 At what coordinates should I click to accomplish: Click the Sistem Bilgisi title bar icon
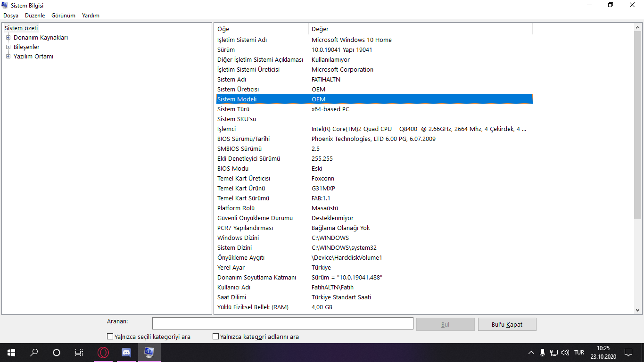point(5,5)
